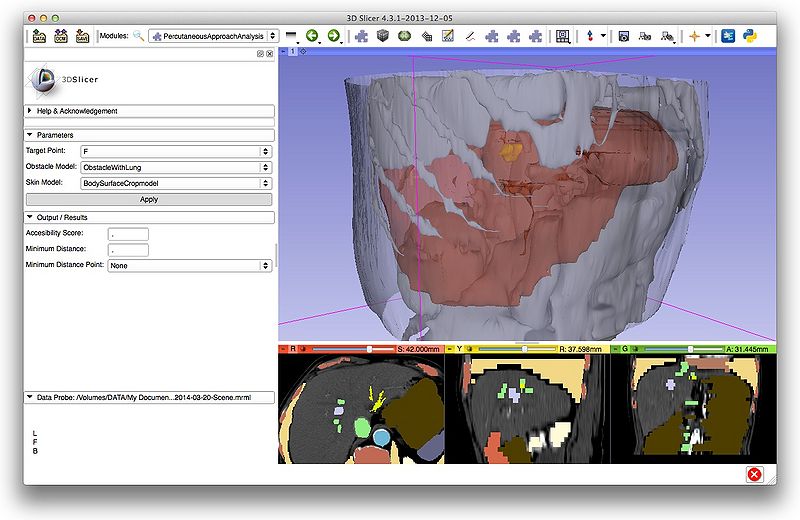Go back to the previous module
This screenshot has width=800, height=520.
click(313, 36)
